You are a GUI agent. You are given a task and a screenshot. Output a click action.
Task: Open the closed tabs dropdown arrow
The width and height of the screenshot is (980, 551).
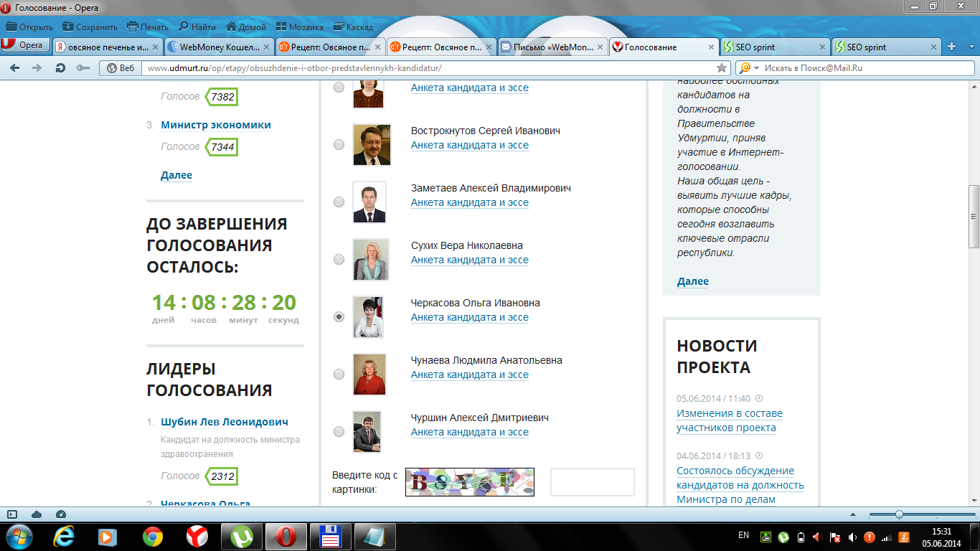(972, 47)
